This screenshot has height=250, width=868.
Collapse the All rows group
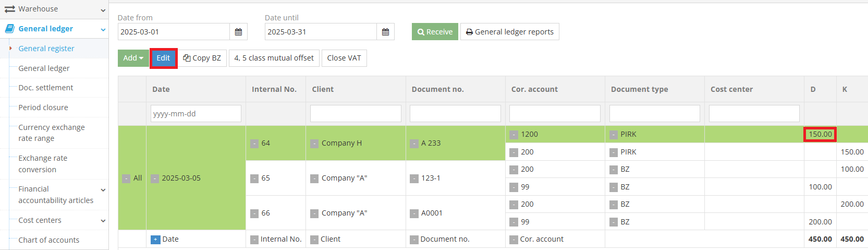(x=126, y=178)
